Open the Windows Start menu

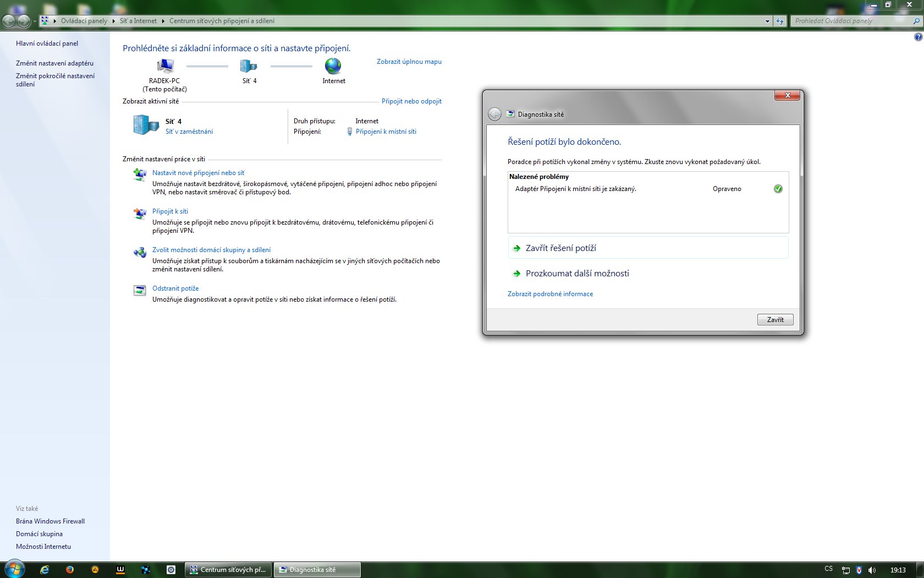[x=15, y=569]
